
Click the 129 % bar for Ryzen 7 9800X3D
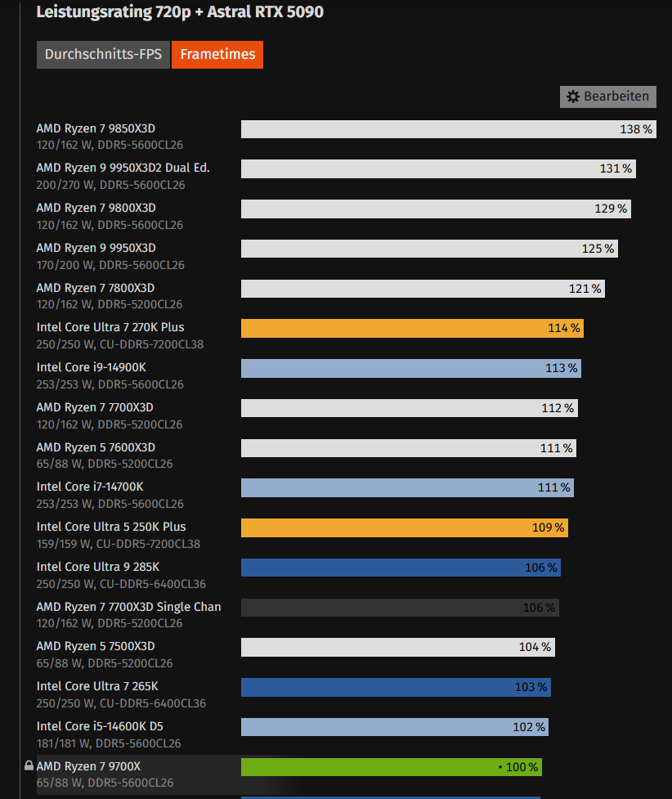tap(436, 209)
